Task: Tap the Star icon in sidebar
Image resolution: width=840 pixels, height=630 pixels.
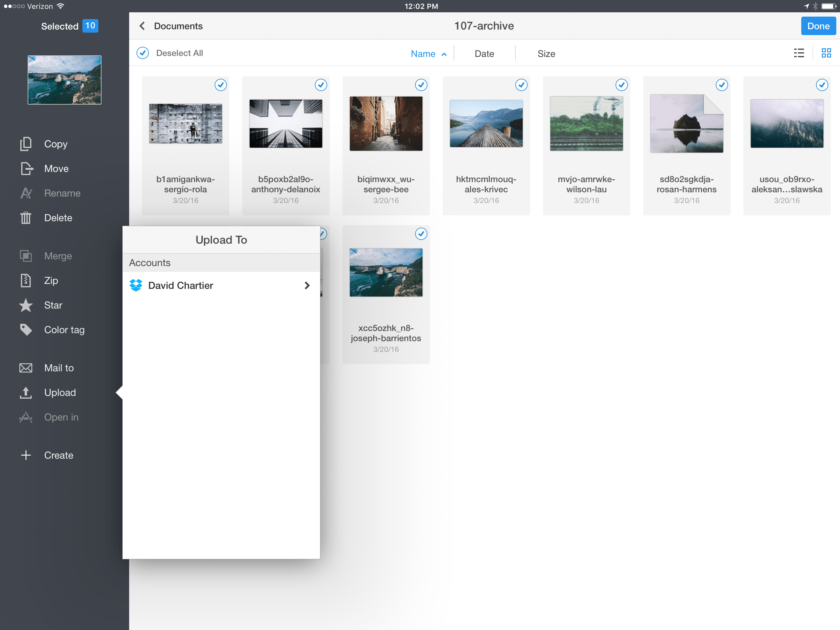Action: click(x=26, y=305)
